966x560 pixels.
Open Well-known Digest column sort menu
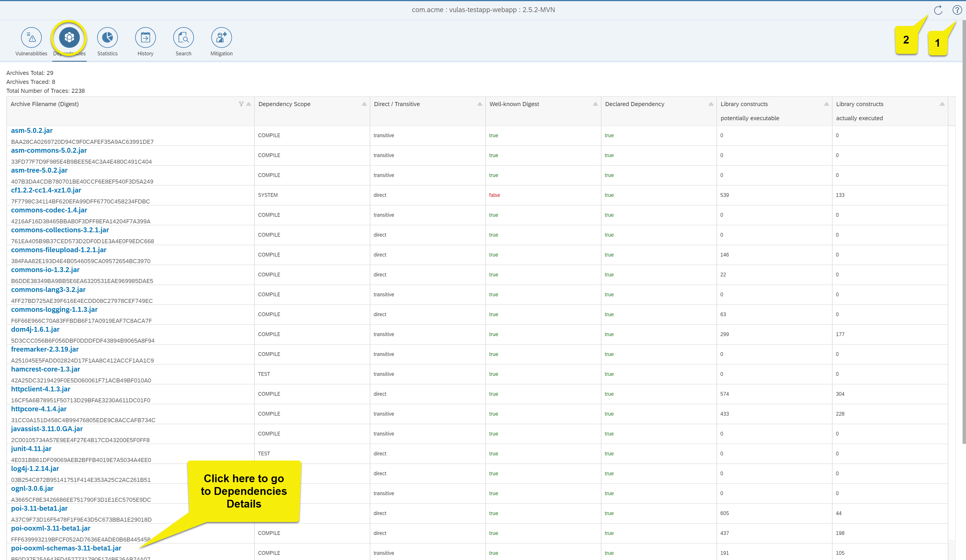[595, 104]
